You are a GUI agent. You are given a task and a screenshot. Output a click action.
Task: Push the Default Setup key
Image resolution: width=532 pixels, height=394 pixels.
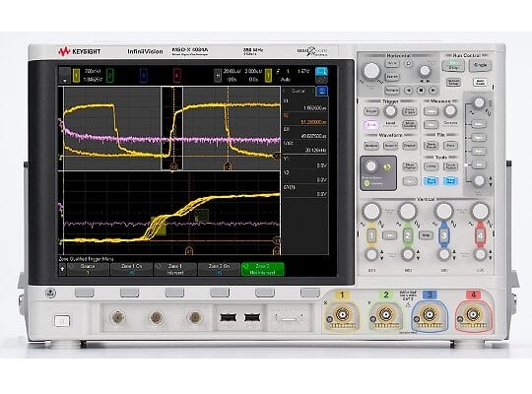453,83
